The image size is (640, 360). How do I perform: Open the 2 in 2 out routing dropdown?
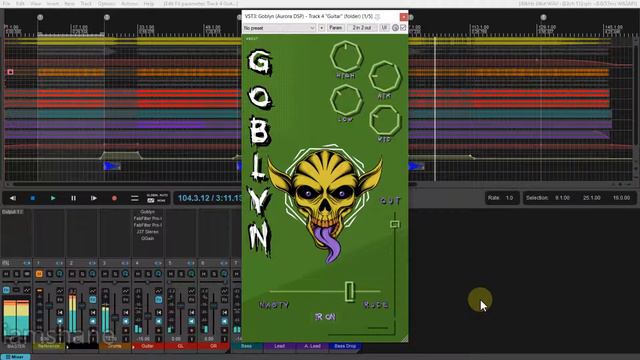click(x=362, y=28)
